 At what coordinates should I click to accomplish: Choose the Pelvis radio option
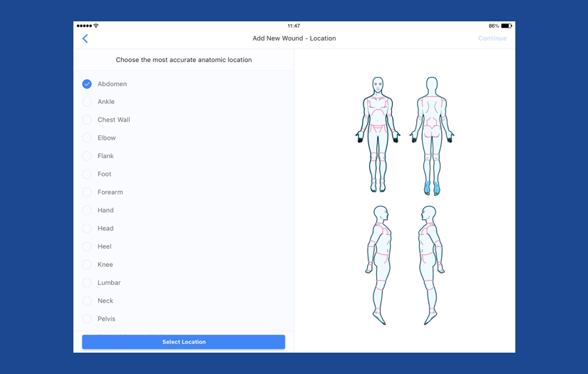[x=87, y=319]
